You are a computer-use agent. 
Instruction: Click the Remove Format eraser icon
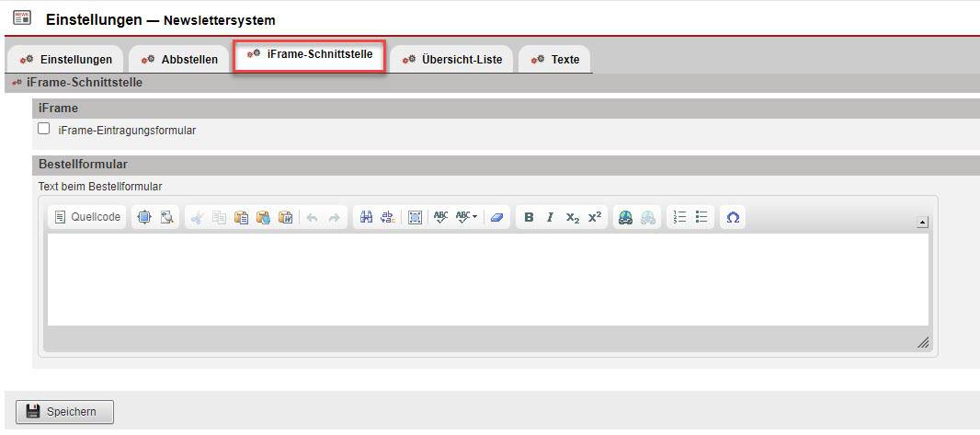click(496, 217)
